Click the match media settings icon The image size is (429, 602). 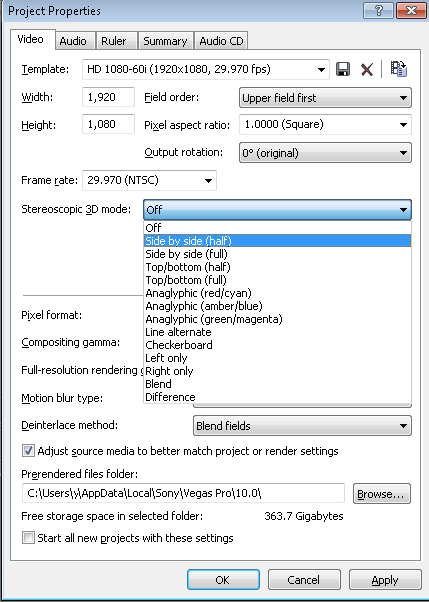399,69
